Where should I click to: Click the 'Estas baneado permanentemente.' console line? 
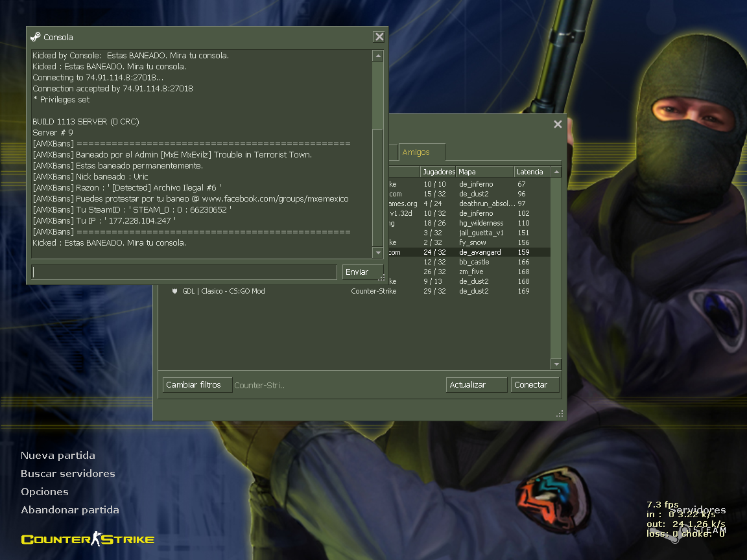(117, 166)
